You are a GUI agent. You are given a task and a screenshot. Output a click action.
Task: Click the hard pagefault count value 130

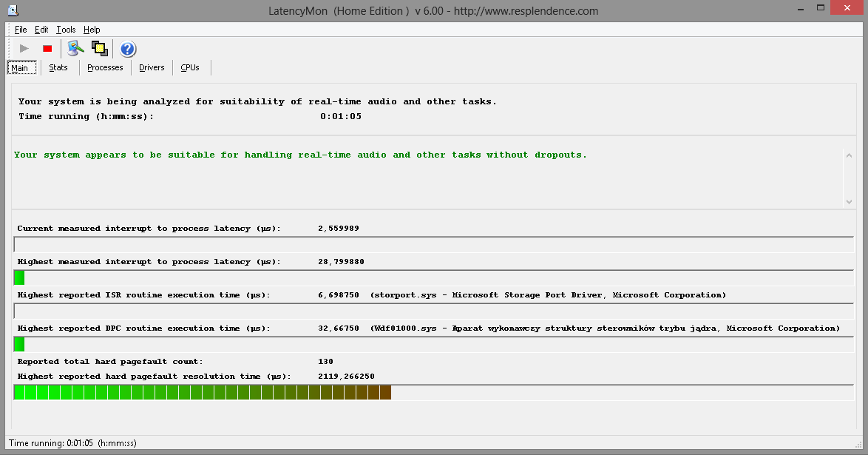click(x=325, y=361)
